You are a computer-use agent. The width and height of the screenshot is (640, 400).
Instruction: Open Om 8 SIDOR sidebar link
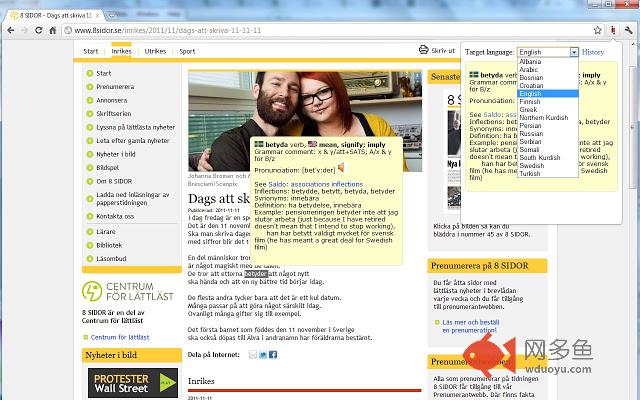pos(114,181)
